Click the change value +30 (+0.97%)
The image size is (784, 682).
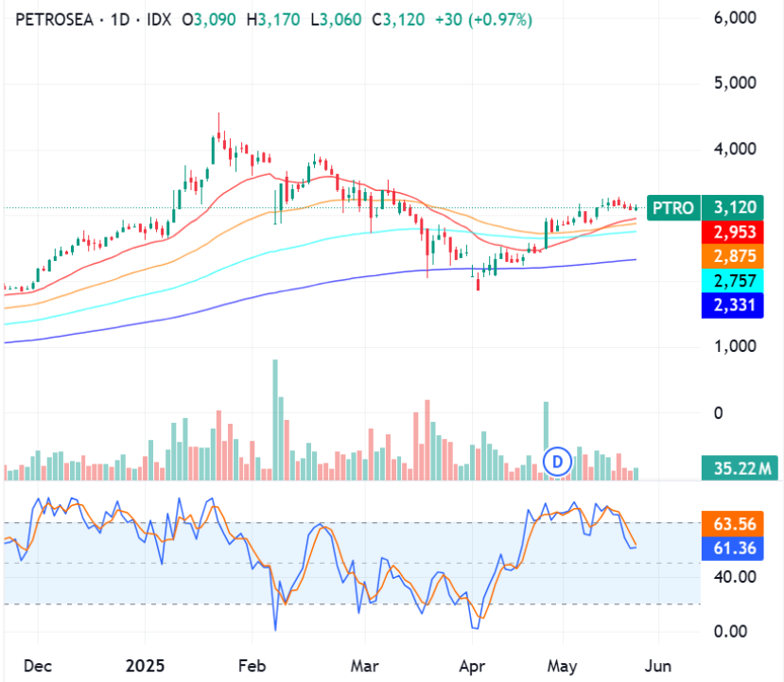pos(483,20)
